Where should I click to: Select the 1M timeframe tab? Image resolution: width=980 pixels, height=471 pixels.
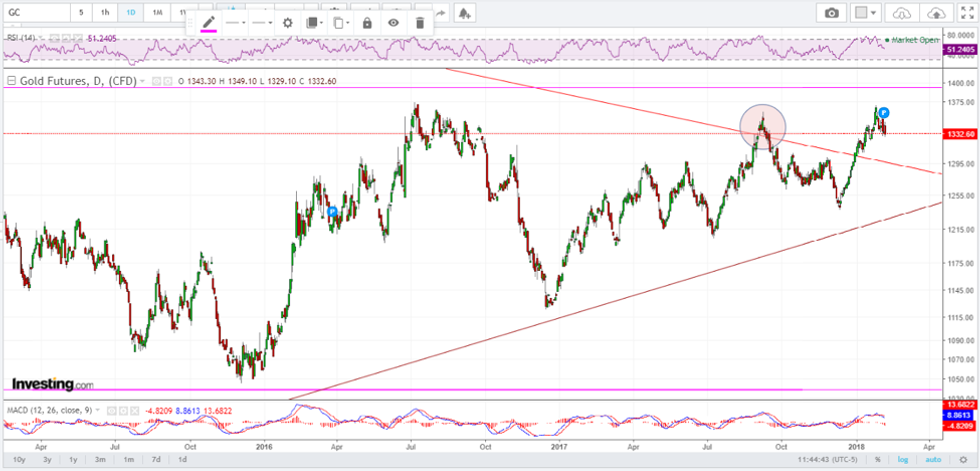[x=157, y=13]
